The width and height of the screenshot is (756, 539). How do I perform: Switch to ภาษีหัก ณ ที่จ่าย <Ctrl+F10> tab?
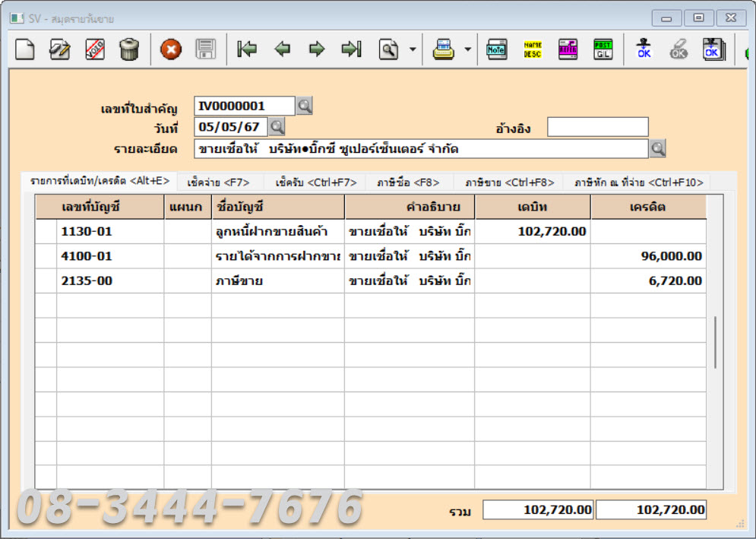(x=639, y=182)
